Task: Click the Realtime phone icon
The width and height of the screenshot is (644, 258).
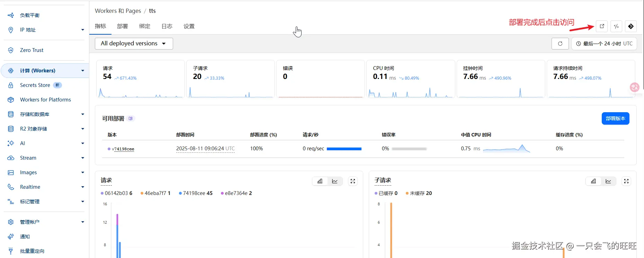Action: coord(11,187)
